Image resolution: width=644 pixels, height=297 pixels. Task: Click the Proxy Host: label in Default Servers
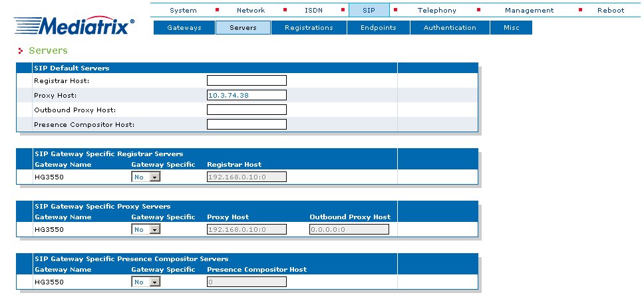55,96
